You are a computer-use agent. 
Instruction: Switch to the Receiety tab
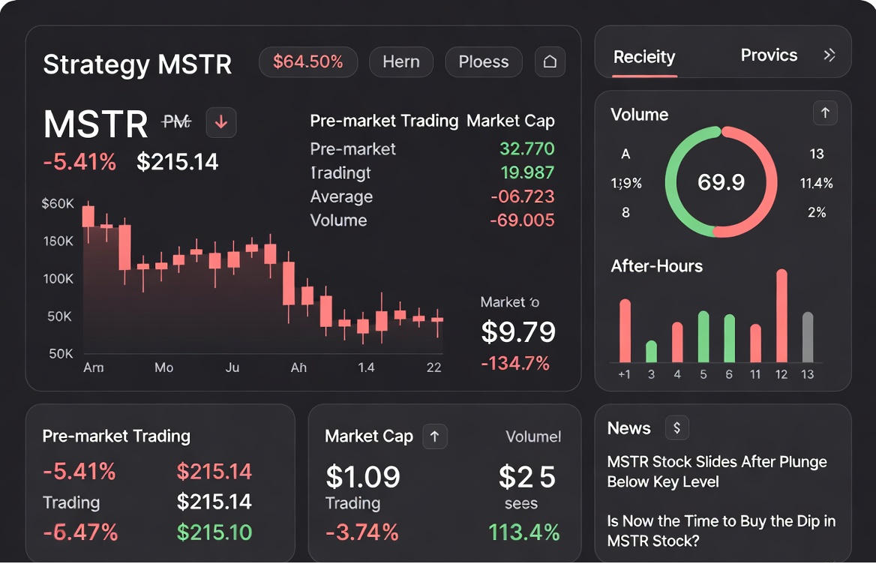[x=643, y=56]
